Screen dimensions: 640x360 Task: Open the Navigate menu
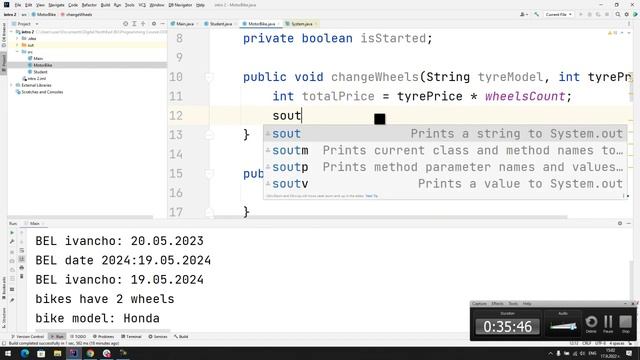(x=56, y=5)
